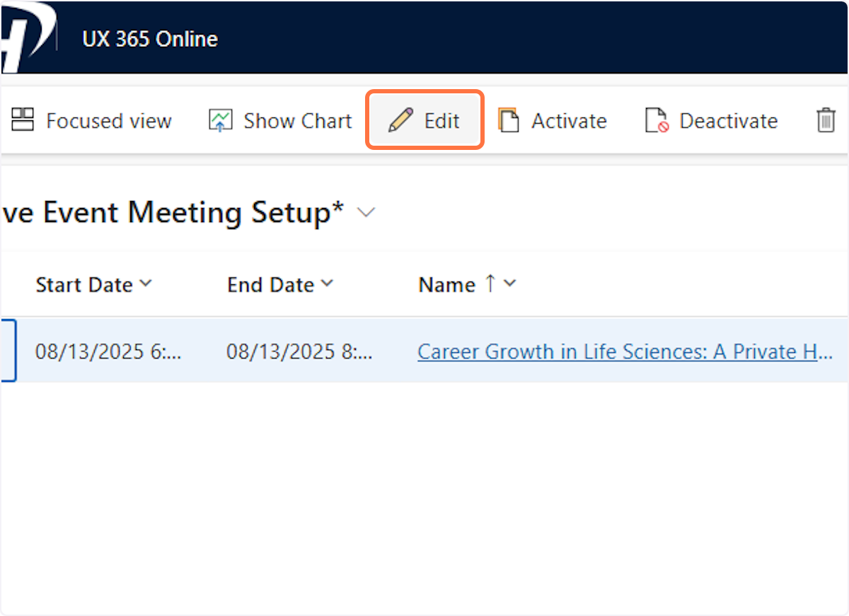Click the 08/13/2025 start date cell
This screenshot has height=616, width=849.
tap(108, 351)
